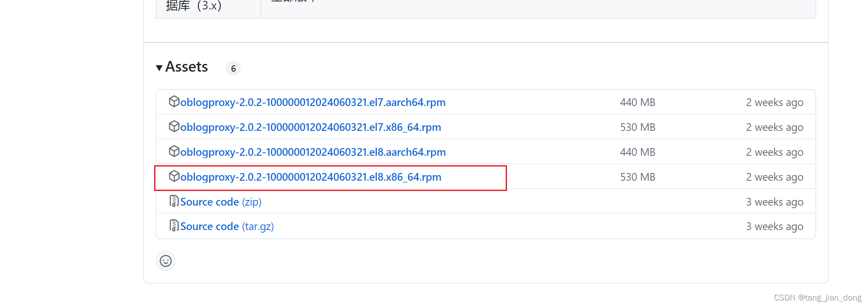Click the Assets heading
This screenshot has width=868, height=306.
pyautogui.click(x=187, y=67)
